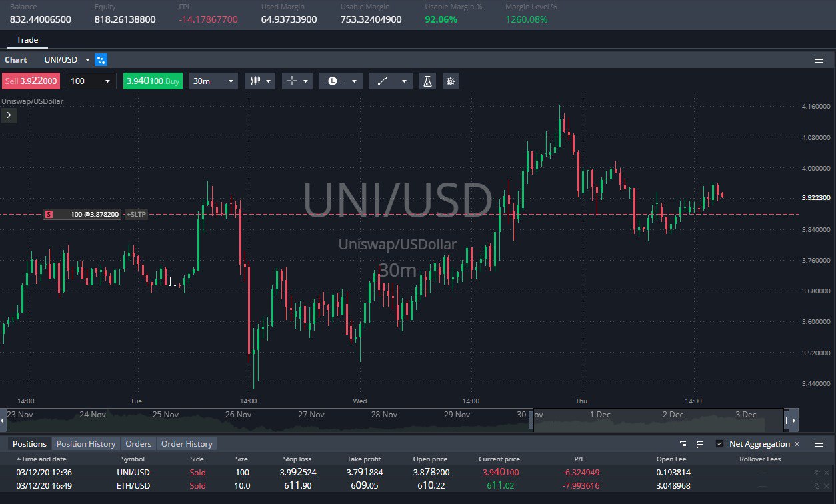Click UNI/USD stop loss value 3.992524
The image size is (836, 504).
(297, 472)
